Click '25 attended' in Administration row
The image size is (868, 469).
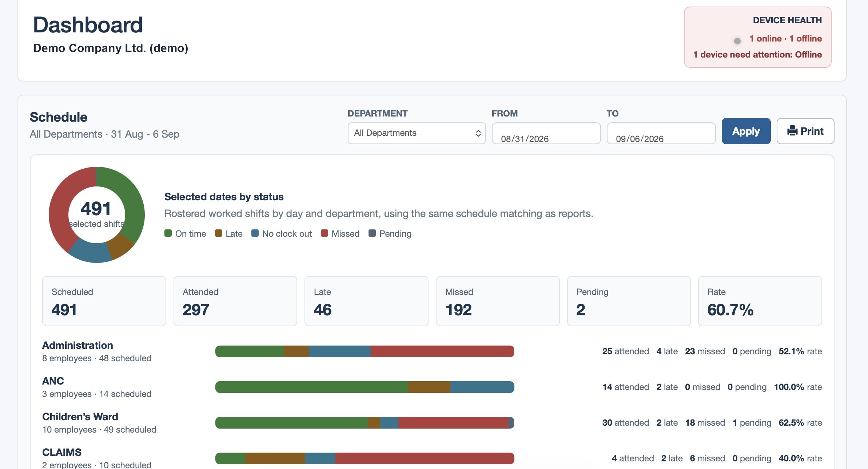click(x=625, y=351)
